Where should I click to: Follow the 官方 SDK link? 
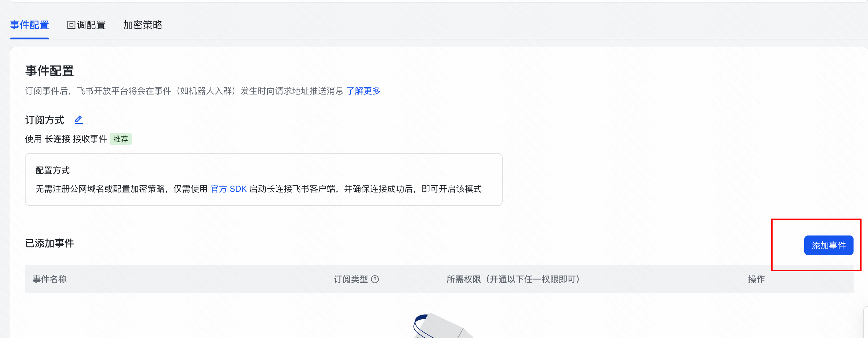tap(228, 189)
